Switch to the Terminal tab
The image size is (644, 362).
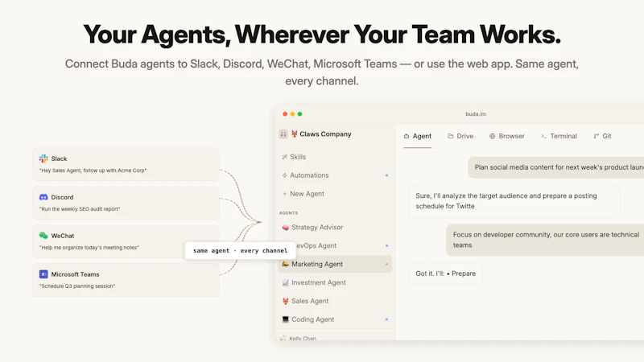point(559,136)
